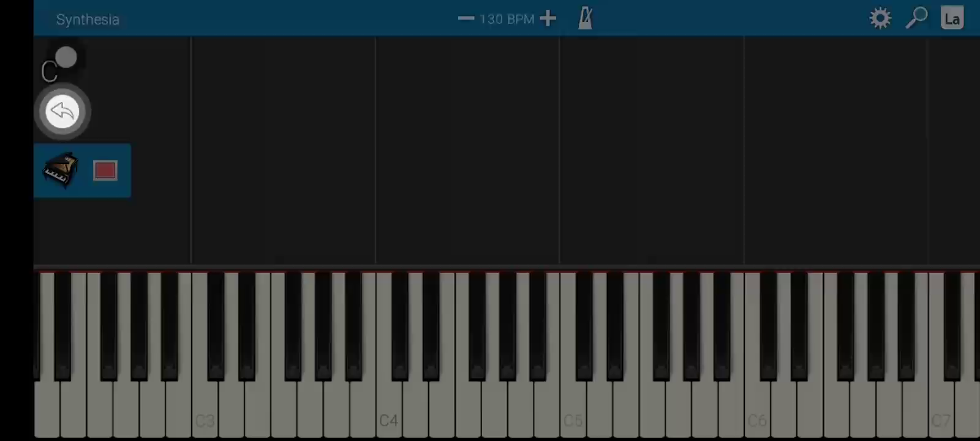Click the Synthesia title label

(x=88, y=20)
